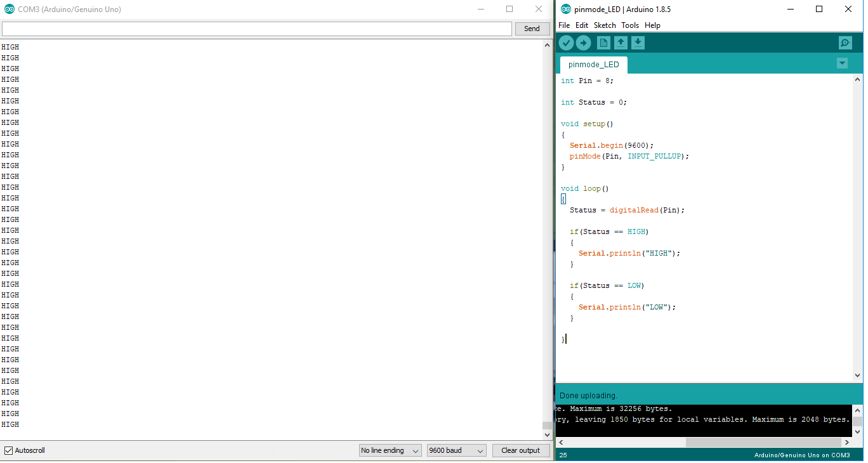The width and height of the screenshot is (868, 463).
Task: Click the Upload icon
Action: click(x=583, y=42)
